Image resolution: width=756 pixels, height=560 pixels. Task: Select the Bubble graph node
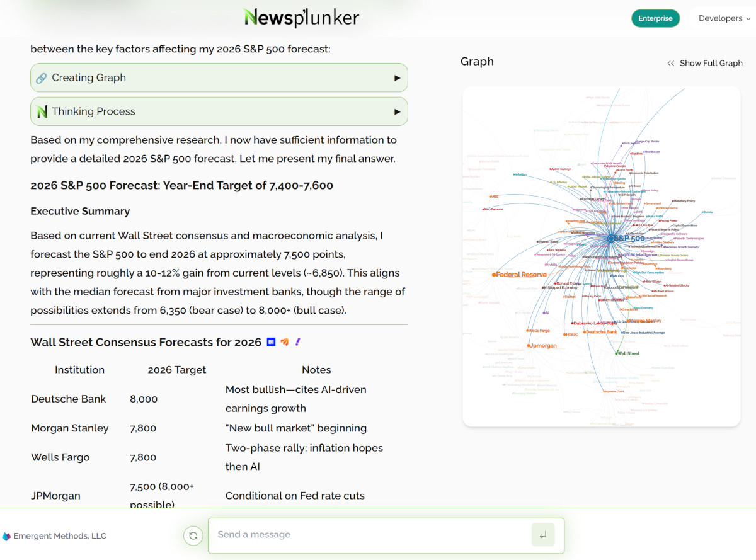(x=701, y=212)
